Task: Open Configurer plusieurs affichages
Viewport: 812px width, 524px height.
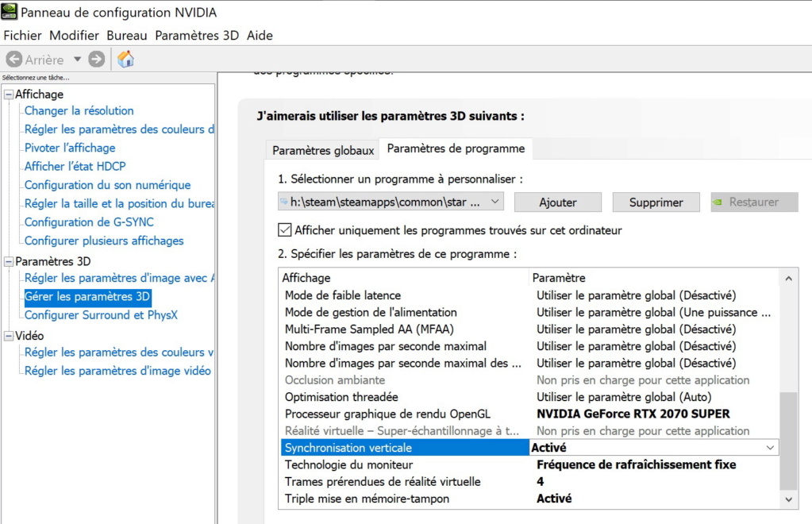Action: 104,241
